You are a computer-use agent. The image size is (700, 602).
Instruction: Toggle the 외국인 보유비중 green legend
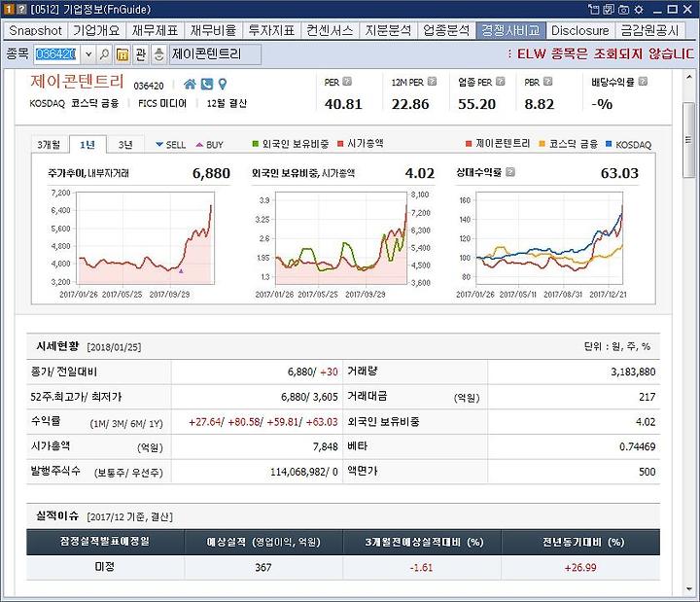(x=291, y=143)
